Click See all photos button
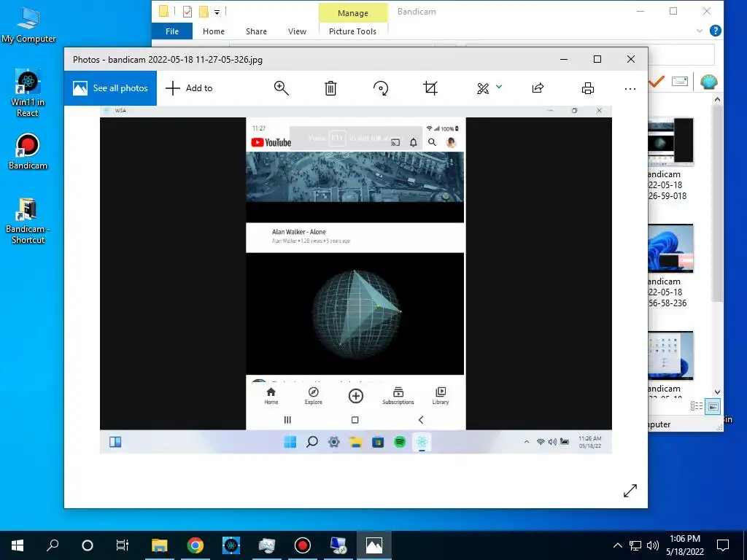 point(111,88)
